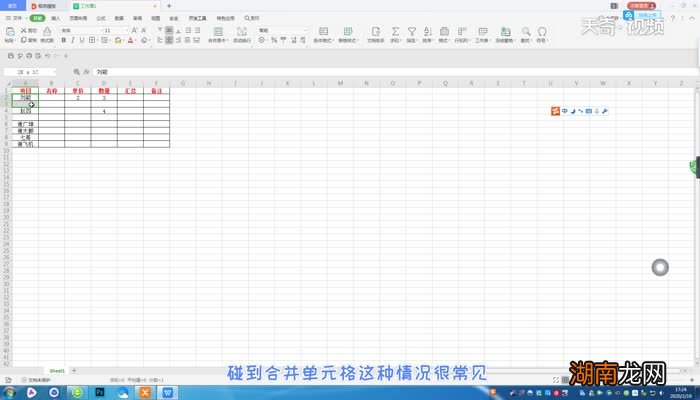Image resolution: width=700 pixels, height=400 pixels.
Task: Click the fx insert function button
Action: pos(87,72)
